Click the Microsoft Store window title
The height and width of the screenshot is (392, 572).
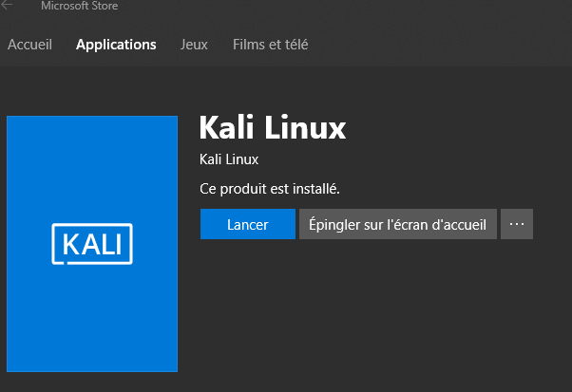pyautogui.click(x=80, y=6)
